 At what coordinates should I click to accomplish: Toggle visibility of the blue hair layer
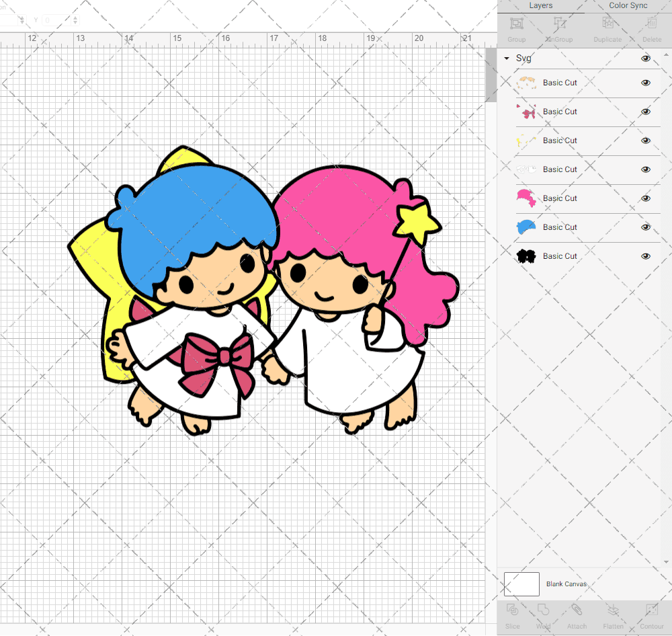click(x=646, y=227)
